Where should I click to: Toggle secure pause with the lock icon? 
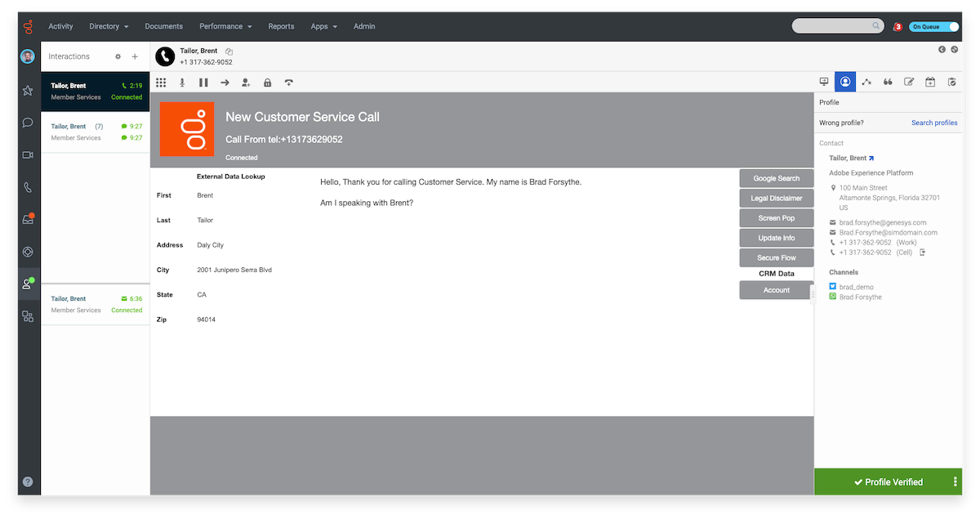tap(267, 82)
